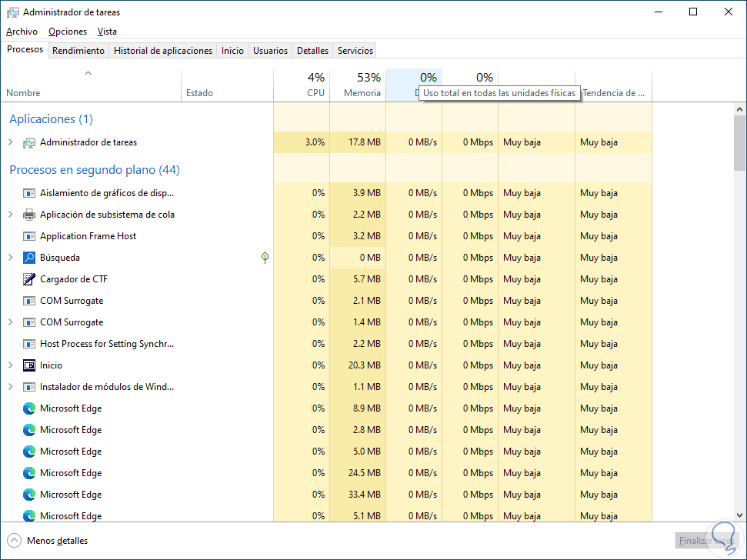The image size is (747, 560).
Task: Sort by the Memoria column header
Action: pos(358,85)
